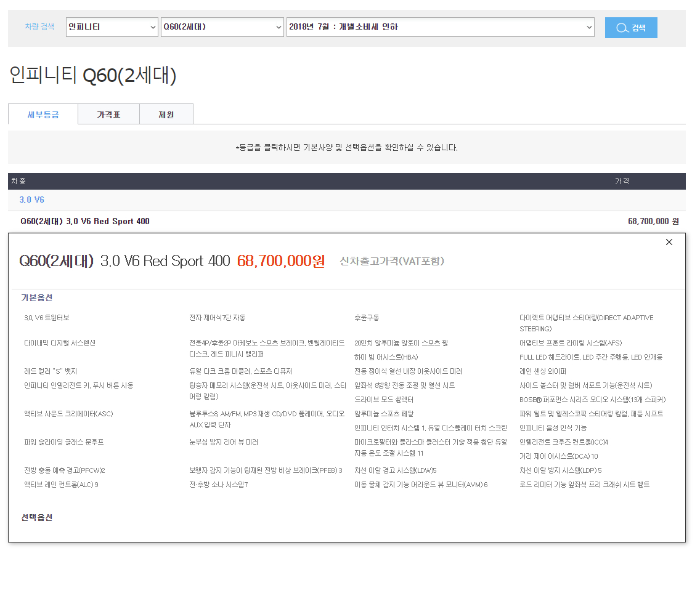Open the 2018년 7월 price date dropdown

pyautogui.click(x=440, y=27)
